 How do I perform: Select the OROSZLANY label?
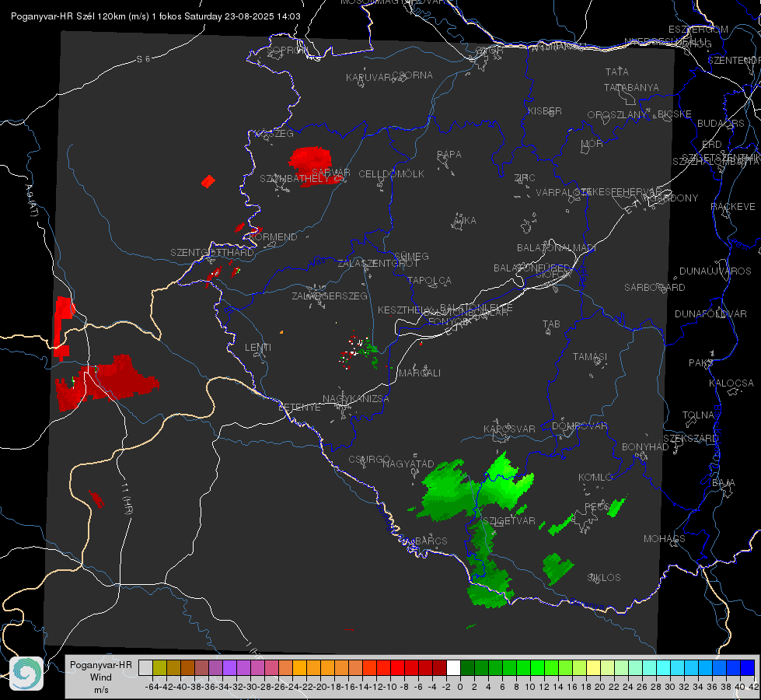(x=617, y=115)
